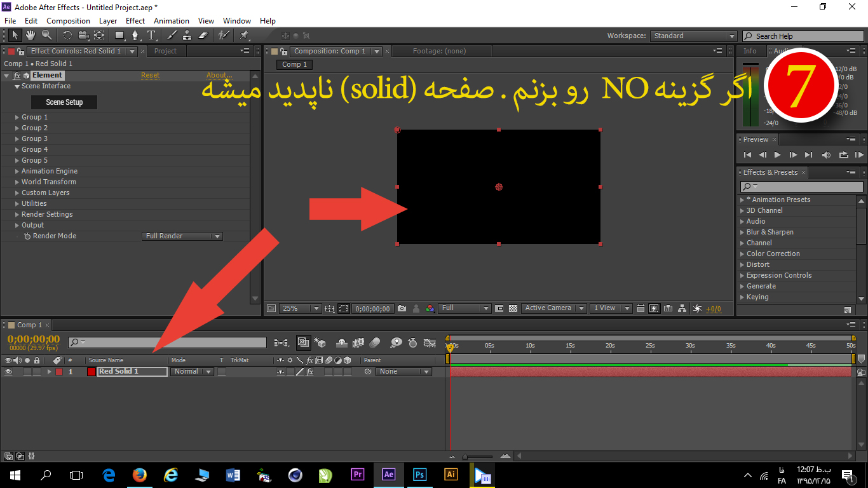Open the Composition Mini-Flowchart in timeline
Image resolution: width=868 pixels, height=488 pixels.
[x=281, y=342]
